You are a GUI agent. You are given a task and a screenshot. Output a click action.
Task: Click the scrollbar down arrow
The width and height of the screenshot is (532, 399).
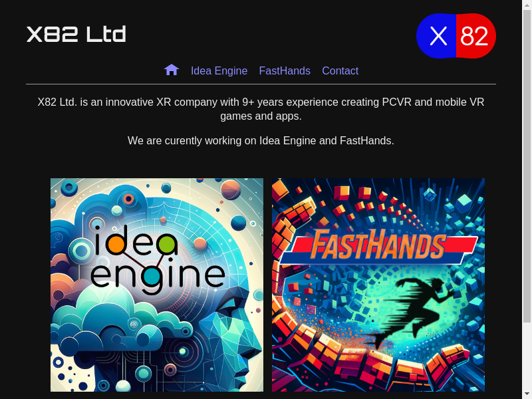click(x=527, y=394)
